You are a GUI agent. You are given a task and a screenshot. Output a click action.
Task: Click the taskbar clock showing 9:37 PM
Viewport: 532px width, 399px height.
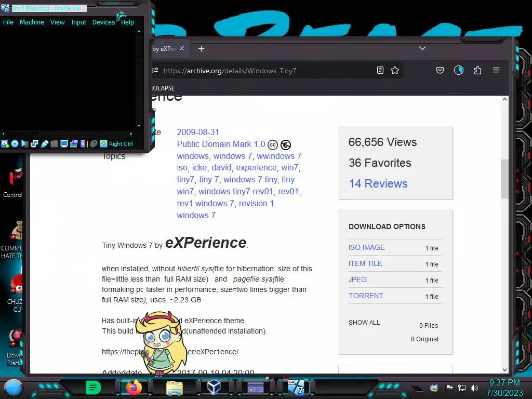(504, 388)
